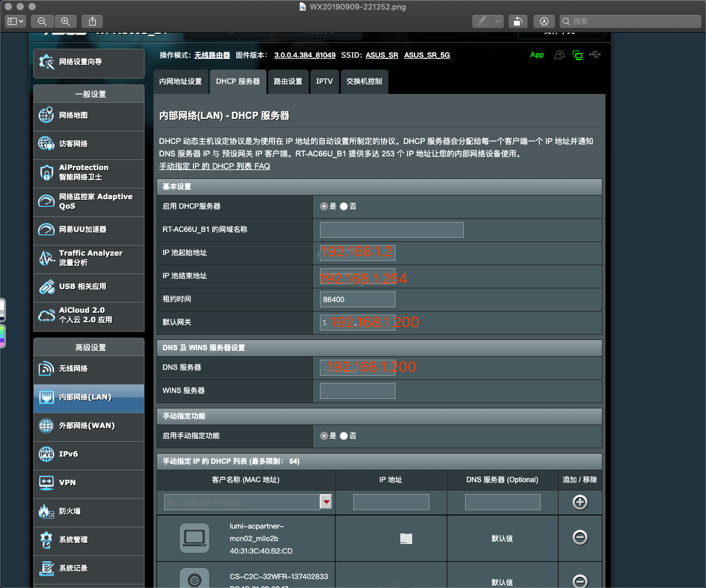
Task: Open the Network Map (网络地图) icon
Action: (46, 115)
